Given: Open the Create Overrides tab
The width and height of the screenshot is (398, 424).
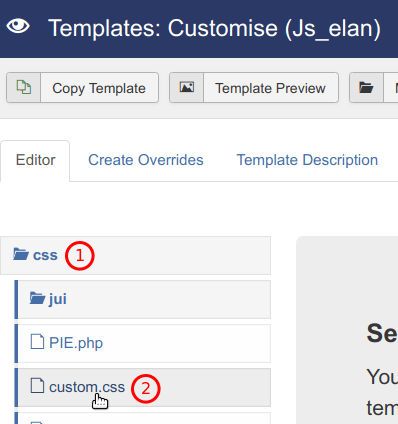Looking at the screenshot, I should [x=146, y=160].
